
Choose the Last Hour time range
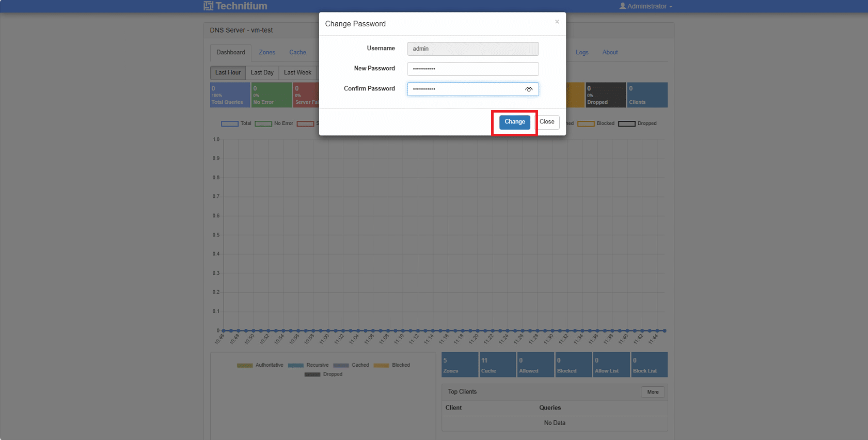pos(228,73)
